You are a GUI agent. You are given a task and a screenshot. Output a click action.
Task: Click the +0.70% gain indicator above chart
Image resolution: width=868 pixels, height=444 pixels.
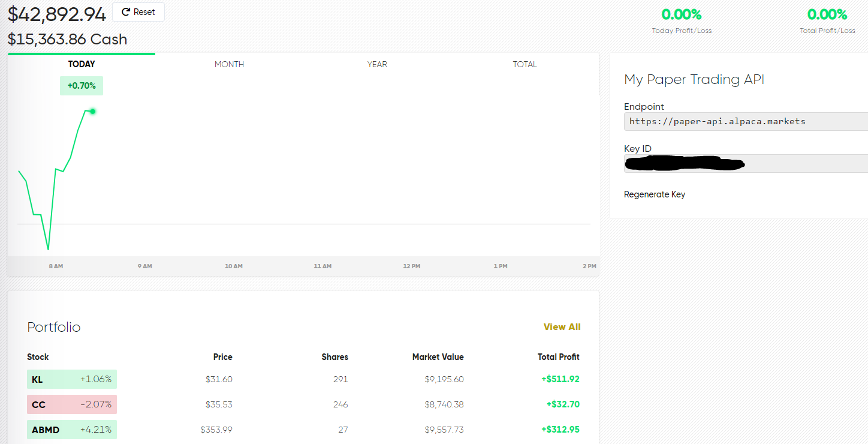[x=81, y=86]
